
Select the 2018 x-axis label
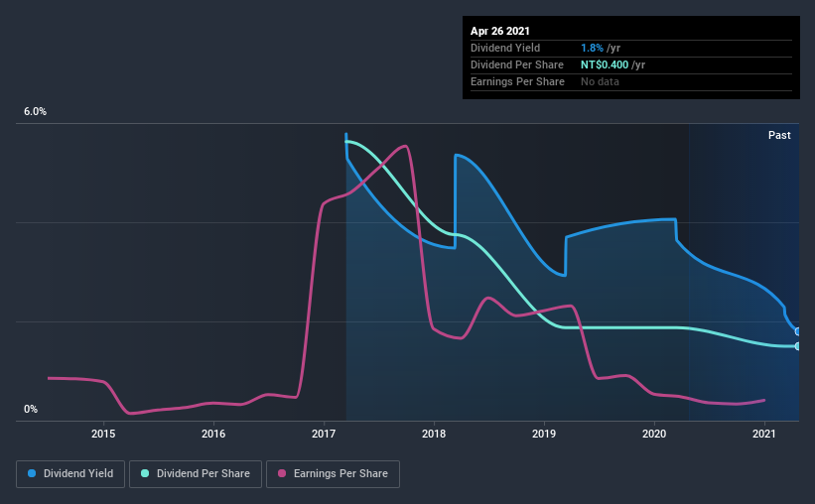434,434
